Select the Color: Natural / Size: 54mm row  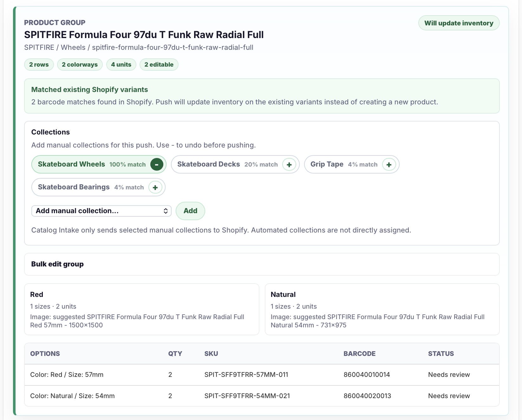click(x=262, y=396)
